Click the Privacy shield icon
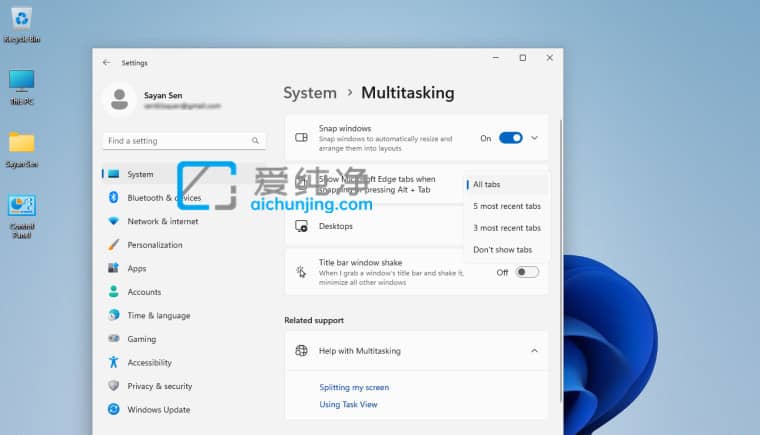This screenshot has width=760, height=435. click(x=113, y=386)
